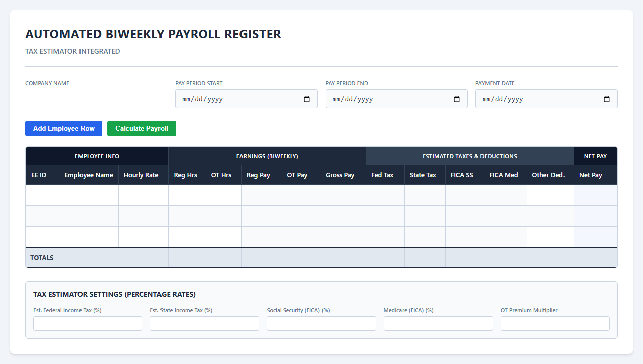Click the Hourly Rate cell in the top employee row
Viewport: 643px width, 364px height.
pos(143,195)
